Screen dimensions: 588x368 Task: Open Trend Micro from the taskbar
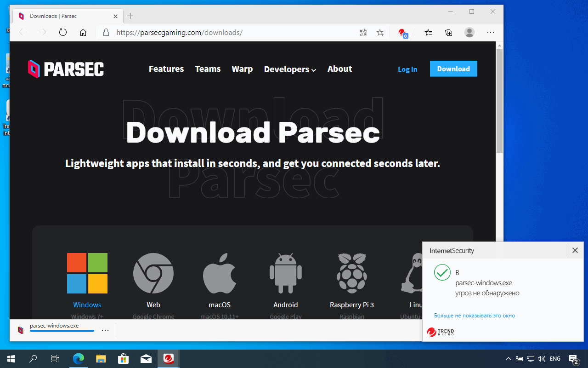click(x=169, y=359)
